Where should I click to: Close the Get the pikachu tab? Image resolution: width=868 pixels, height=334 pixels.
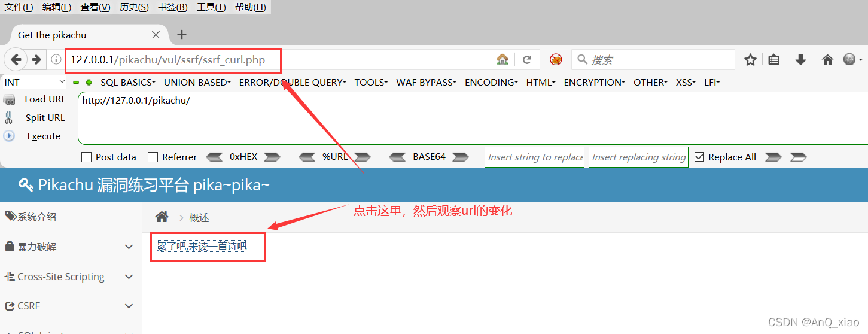tap(156, 35)
